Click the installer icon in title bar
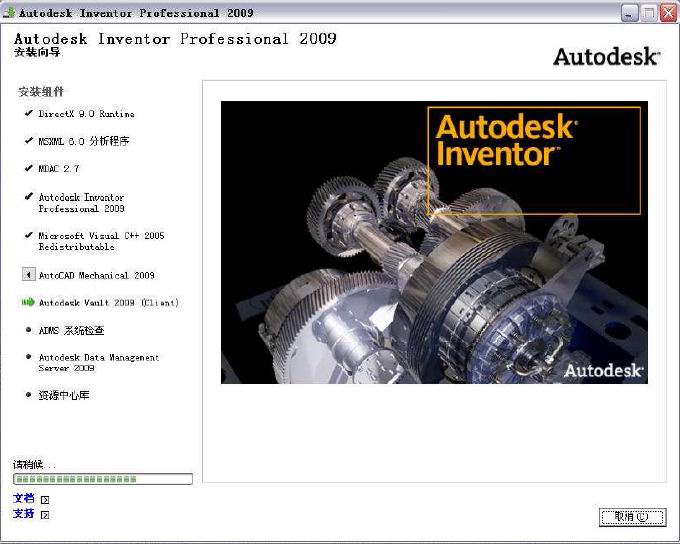The image size is (680, 544). (9, 12)
